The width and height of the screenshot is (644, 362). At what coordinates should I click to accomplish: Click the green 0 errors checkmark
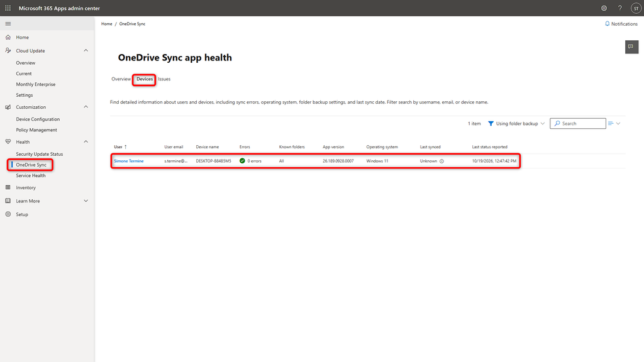(x=242, y=161)
